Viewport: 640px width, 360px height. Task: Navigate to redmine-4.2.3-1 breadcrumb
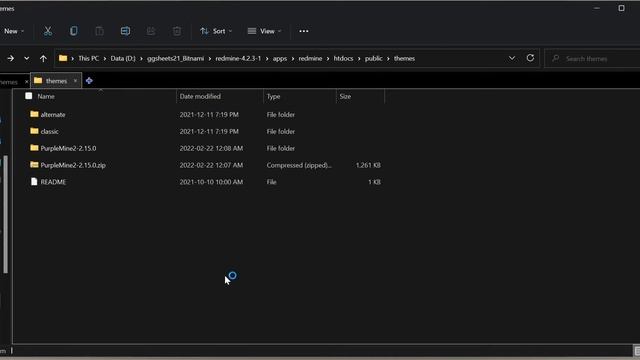click(x=238, y=58)
